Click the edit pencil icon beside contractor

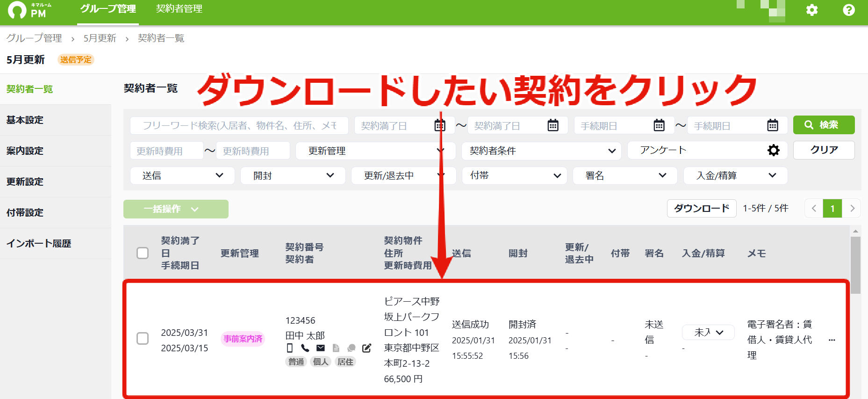(x=367, y=348)
